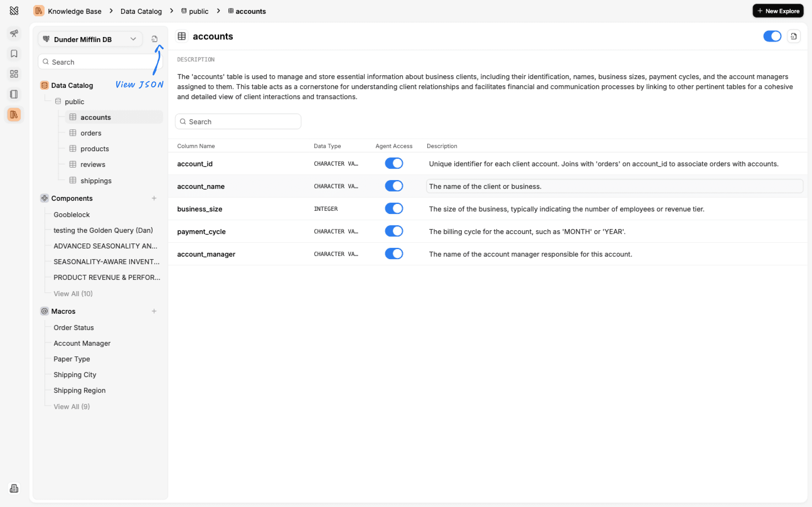Click the column search field above the table
The height and width of the screenshot is (507, 812).
coord(238,121)
